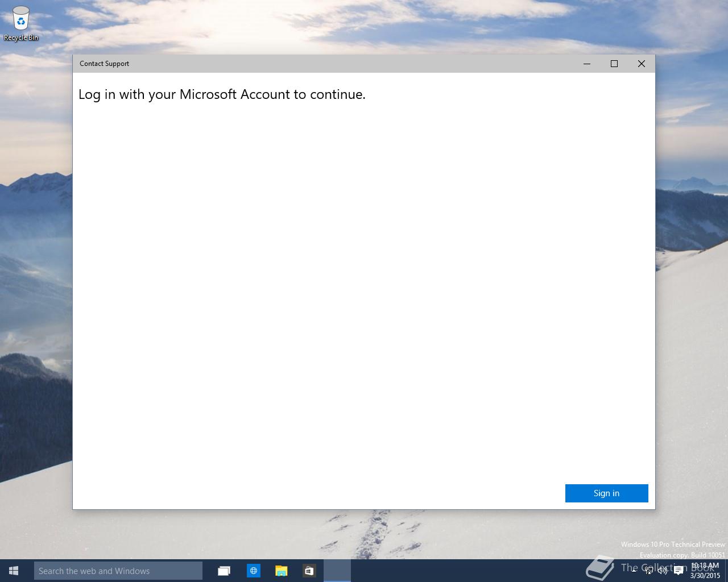Focus the Search the web and Windows box
This screenshot has width=728, height=582.
(x=118, y=571)
